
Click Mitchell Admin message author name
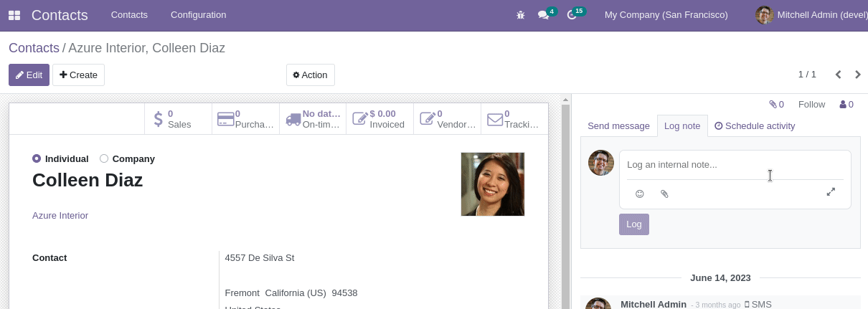[x=654, y=304]
